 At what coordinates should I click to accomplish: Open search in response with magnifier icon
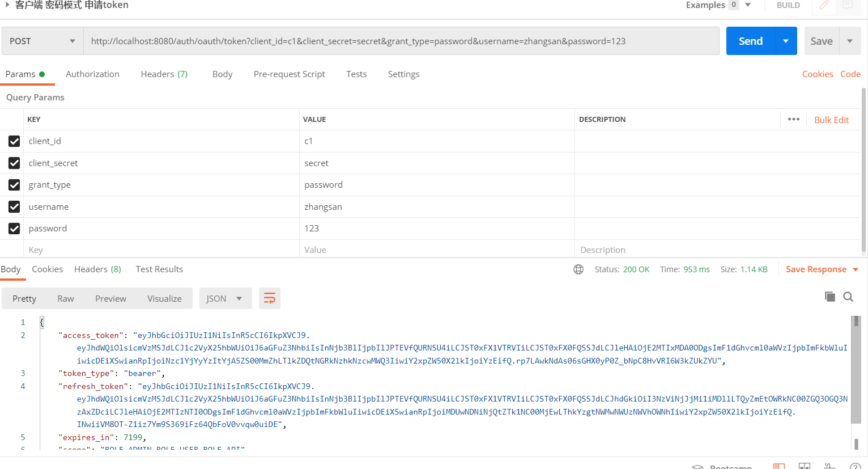848,297
